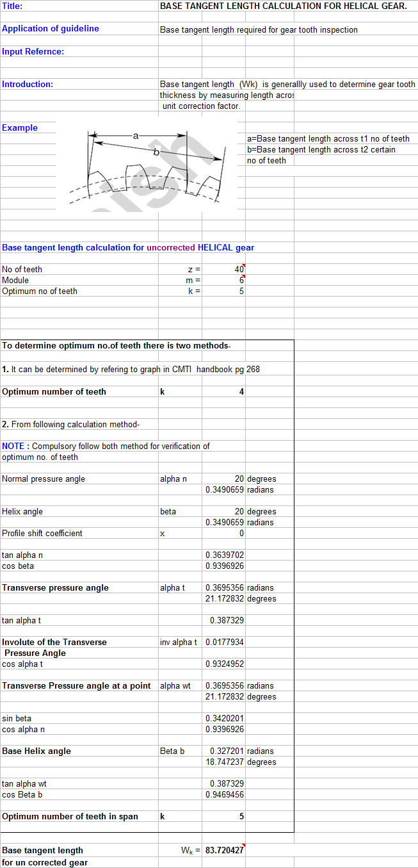Click the 'Base Helix angle' label
This screenshot has height=868, width=418.
tap(36, 751)
